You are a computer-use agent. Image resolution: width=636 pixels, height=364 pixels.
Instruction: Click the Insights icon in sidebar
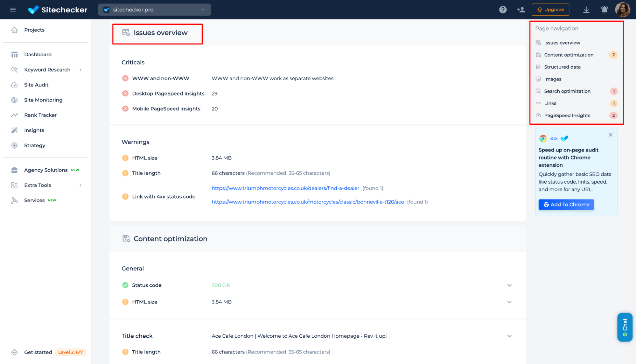pyautogui.click(x=14, y=130)
